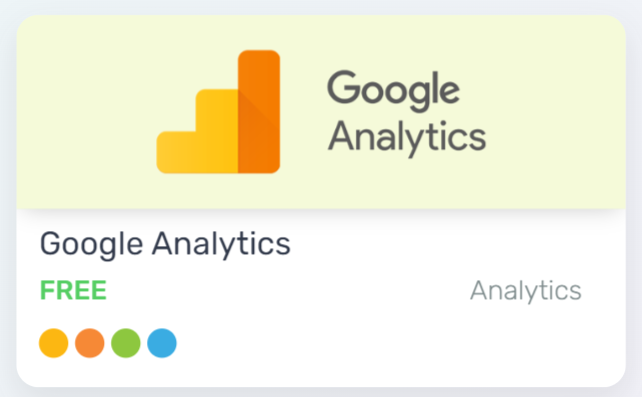Click the middle yellow step of the logo
Screen dimensions: 642x397
(x=217, y=131)
